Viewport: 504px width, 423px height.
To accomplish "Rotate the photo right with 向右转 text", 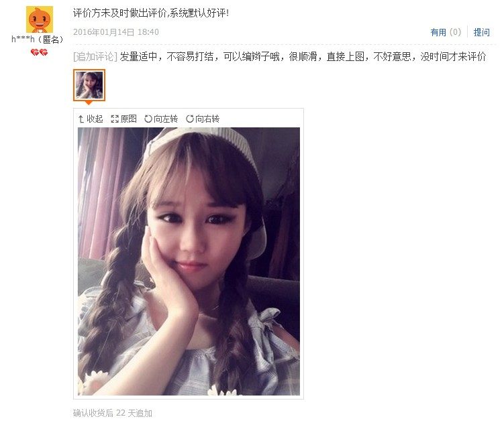I will pyautogui.click(x=207, y=119).
